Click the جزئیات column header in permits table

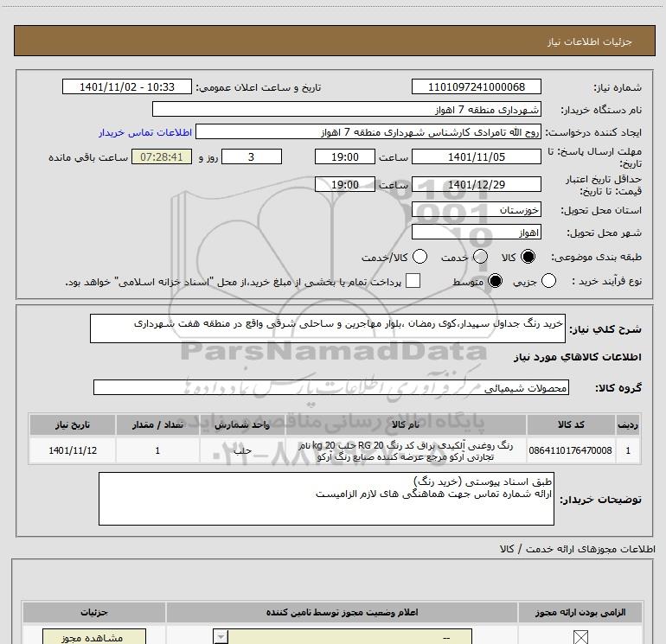pyautogui.click(x=94, y=612)
